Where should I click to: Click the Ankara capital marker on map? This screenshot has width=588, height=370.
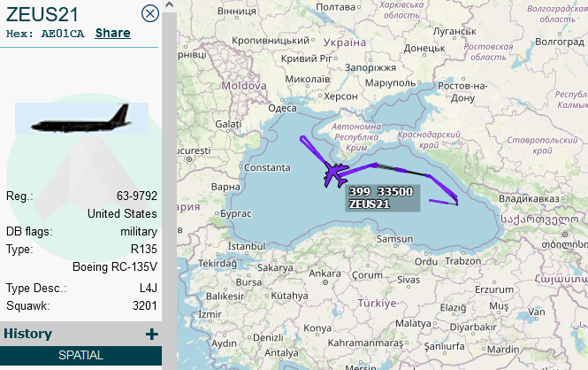click(x=325, y=282)
